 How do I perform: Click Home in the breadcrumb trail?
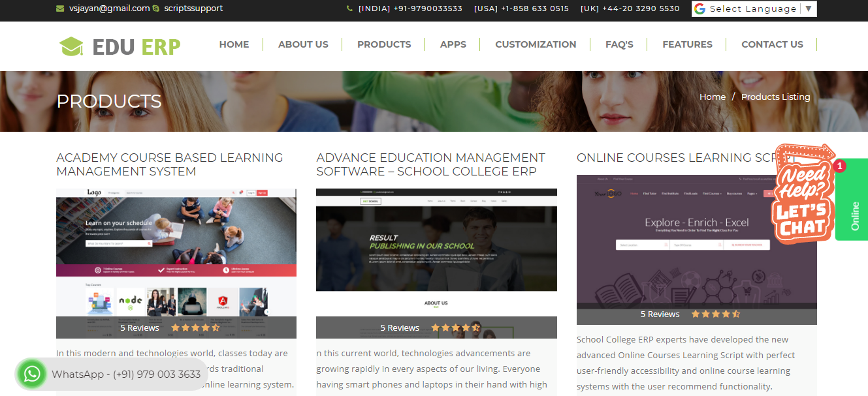712,97
